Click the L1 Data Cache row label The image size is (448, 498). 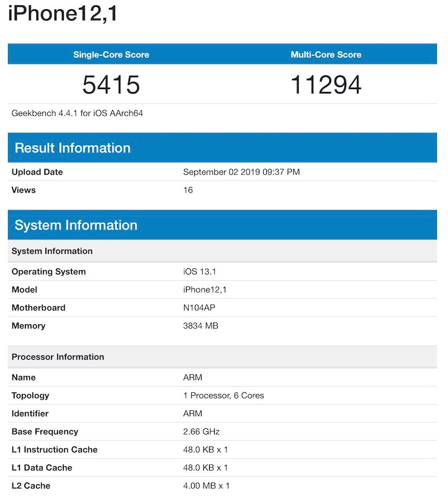click(42, 467)
